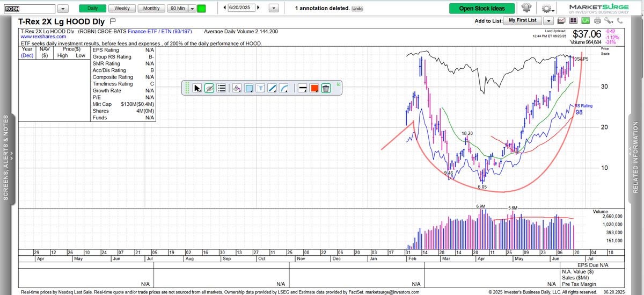
Task: Open the date picker dropdown
Action: pos(273,9)
